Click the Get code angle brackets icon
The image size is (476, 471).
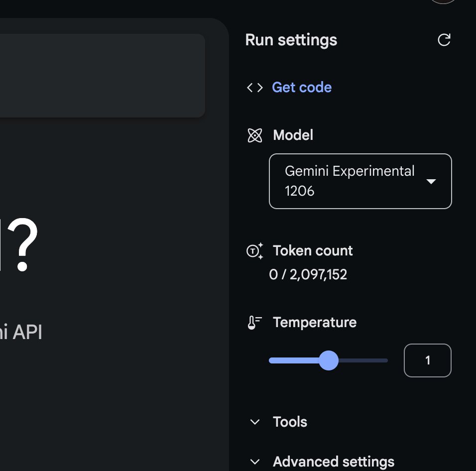pos(255,88)
